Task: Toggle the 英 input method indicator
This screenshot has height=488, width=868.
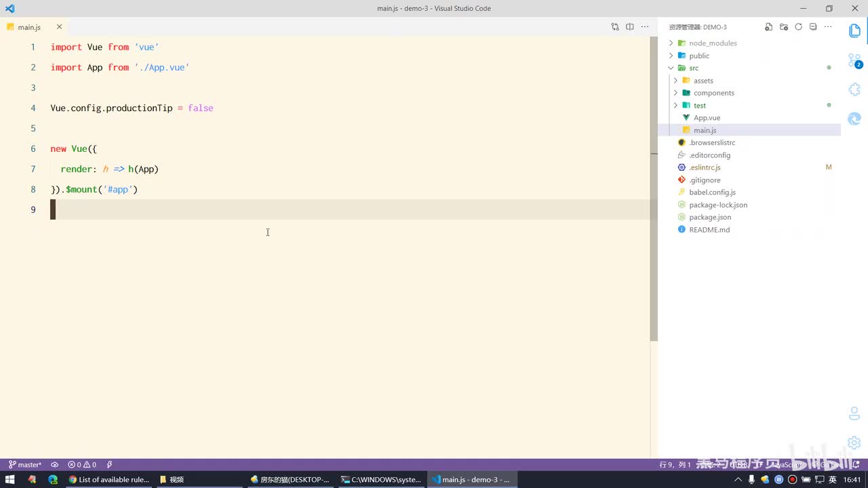Action: tap(832, 479)
